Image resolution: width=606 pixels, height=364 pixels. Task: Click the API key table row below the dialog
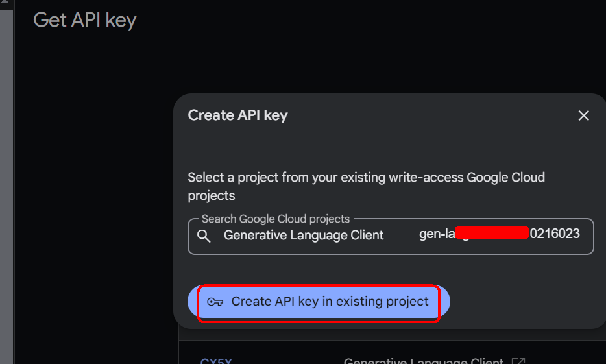pos(393,356)
